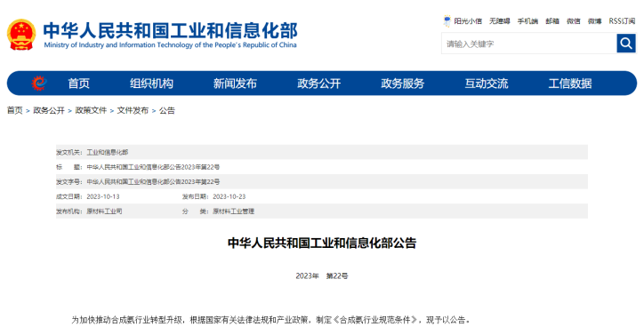Open the RSS订阅 link
The height and width of the screenshot is (335, 644).
point(622,21)
